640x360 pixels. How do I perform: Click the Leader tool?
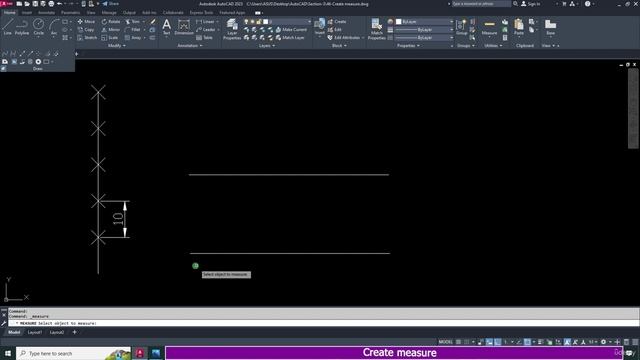tap(205, 29)
